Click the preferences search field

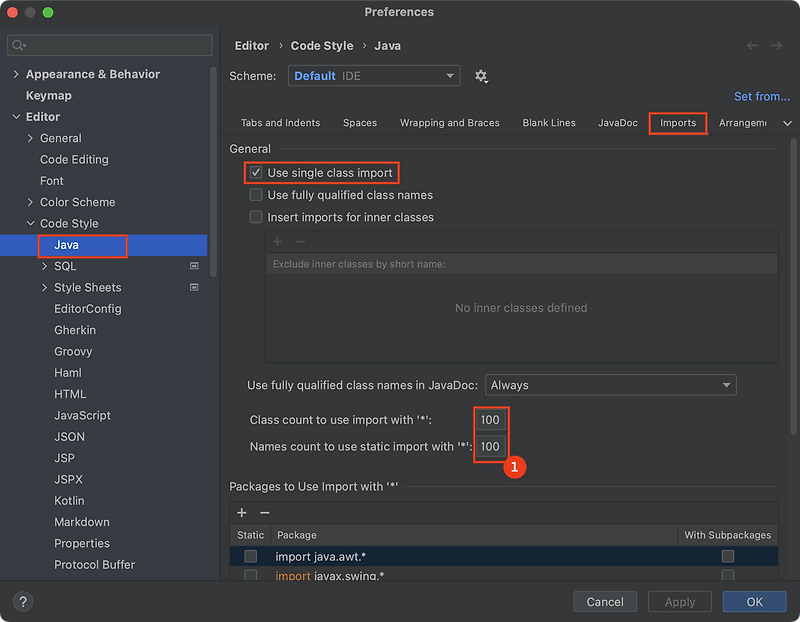[x=110, y=45]
